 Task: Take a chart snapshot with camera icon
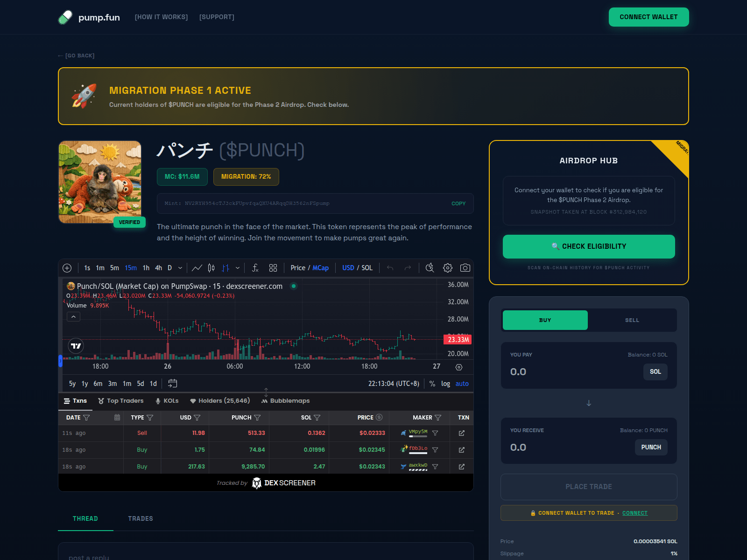point(465,268)
